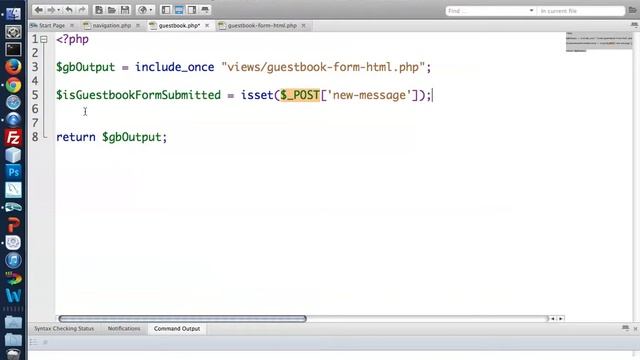The height and width of the screenshot is (360, 640).
Task: Go back to previous editor location
Action: pos(38,10)
